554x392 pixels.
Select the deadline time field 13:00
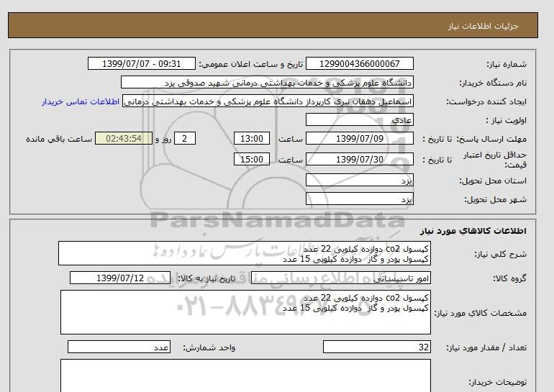[x=252, y=138]
